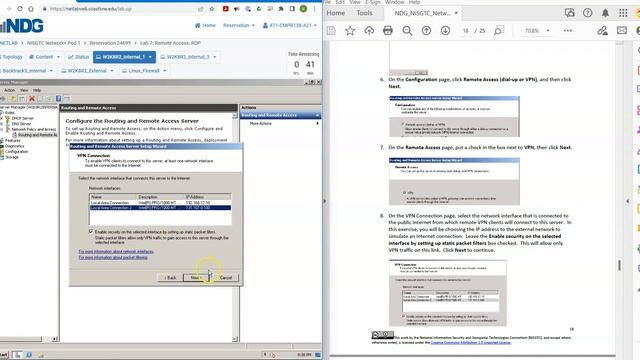Open the Home tab in Acrobat
Screen dimensions: 640x360
pyautogui.click(x=336, y=13)
